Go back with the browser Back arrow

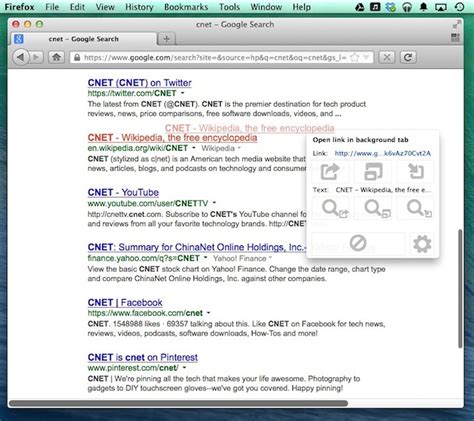pyautogui.click(x=21, y=57)
